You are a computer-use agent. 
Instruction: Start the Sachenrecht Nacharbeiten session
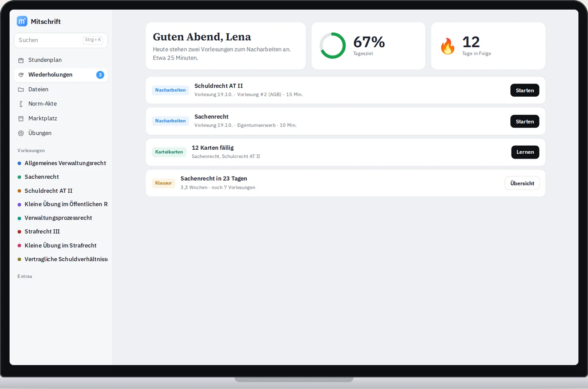coord(524,121)
